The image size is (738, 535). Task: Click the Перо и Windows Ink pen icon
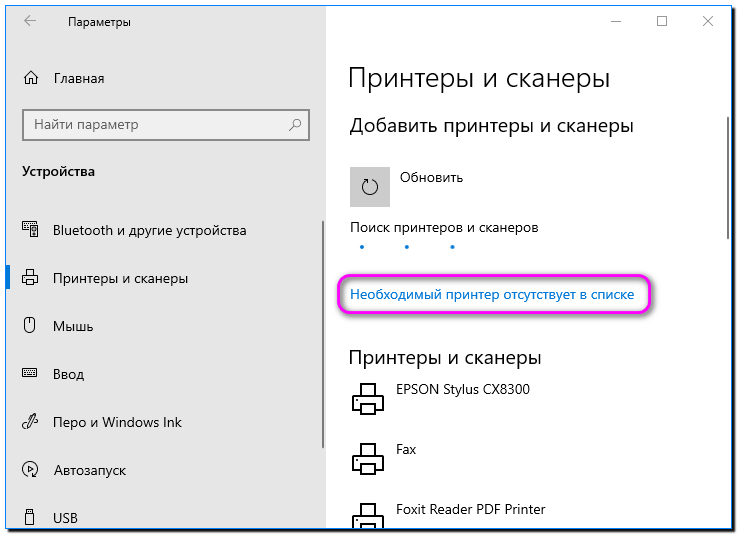(x=30, y=422)
